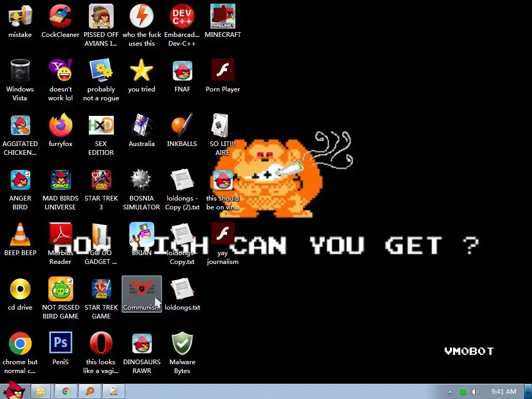Viewport: 532px width, 399px height.
Task: Open the highlighted Communism icon
Action: pyautogui.click(x=141, y=294)
